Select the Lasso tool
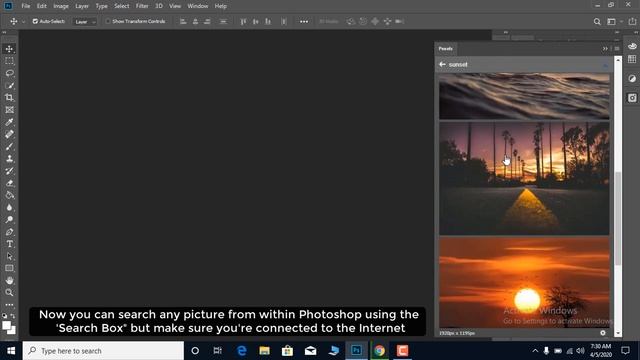Screen dimensions: 640x360 click(x=9, y=73)
